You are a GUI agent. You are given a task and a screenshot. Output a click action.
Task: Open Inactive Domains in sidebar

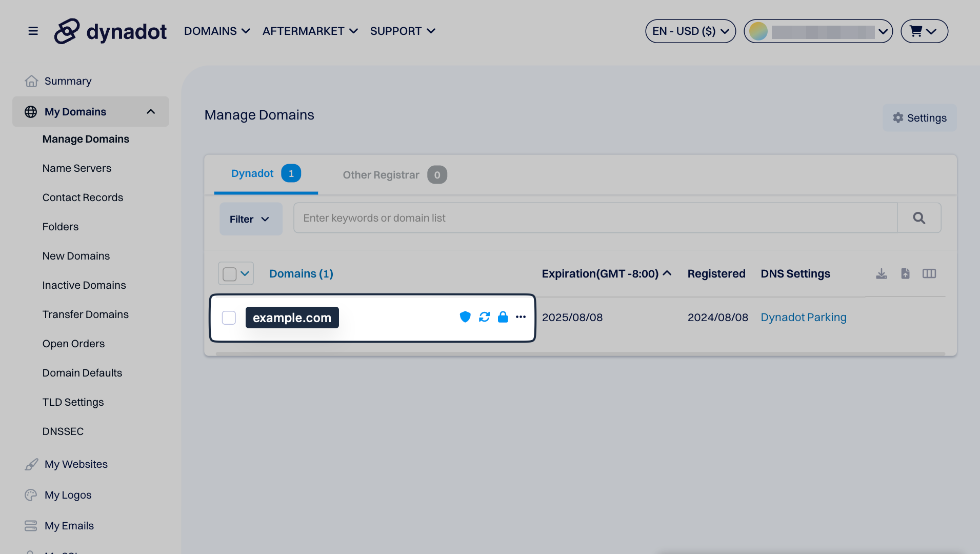(x=84, y=285)
